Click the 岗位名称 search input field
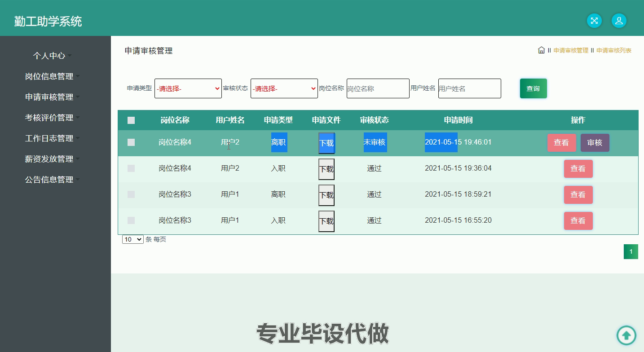Viewport: 644px width, 352px height. point(378,88)
